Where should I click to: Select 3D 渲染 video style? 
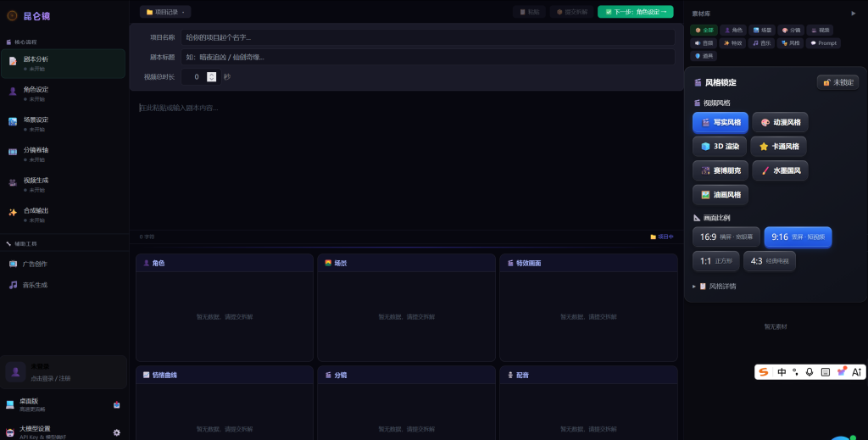(720, 146)
